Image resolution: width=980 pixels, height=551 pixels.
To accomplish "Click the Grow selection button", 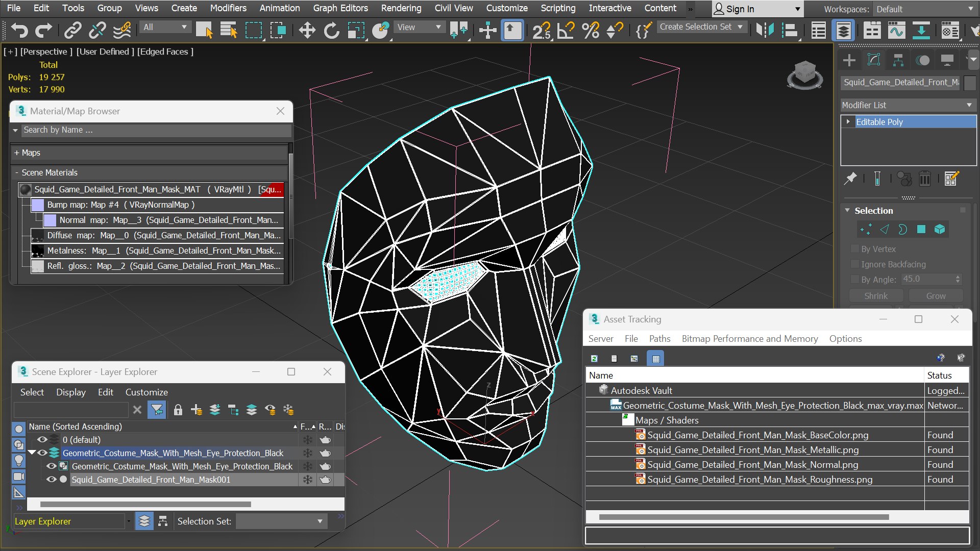I will (x=936, y=296).
